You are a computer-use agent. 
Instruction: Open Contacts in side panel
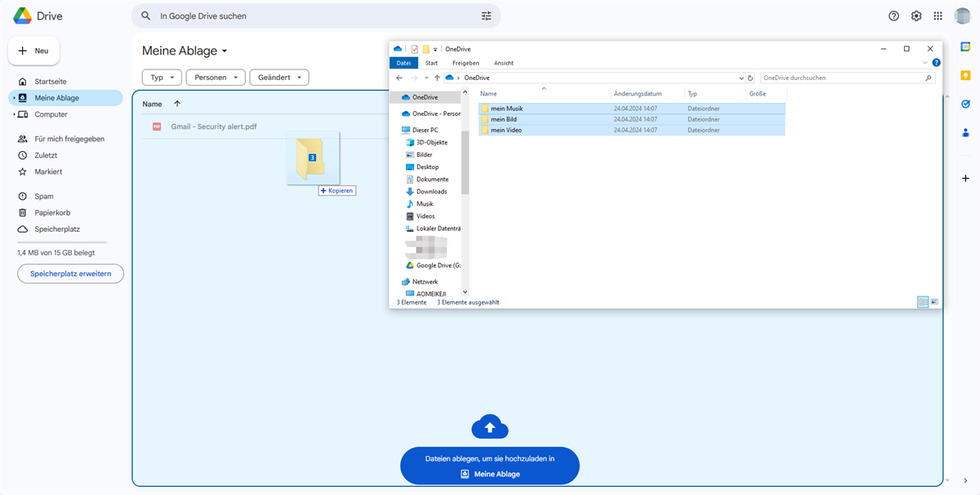point(965,132)
